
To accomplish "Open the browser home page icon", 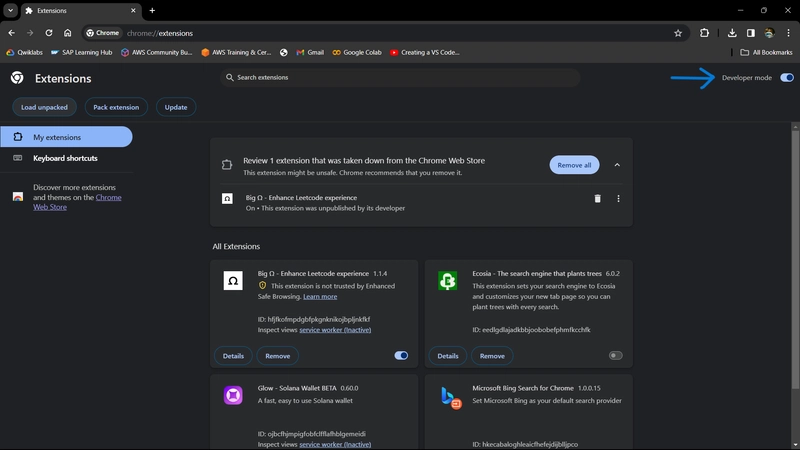I will click(x=67, y=33).
